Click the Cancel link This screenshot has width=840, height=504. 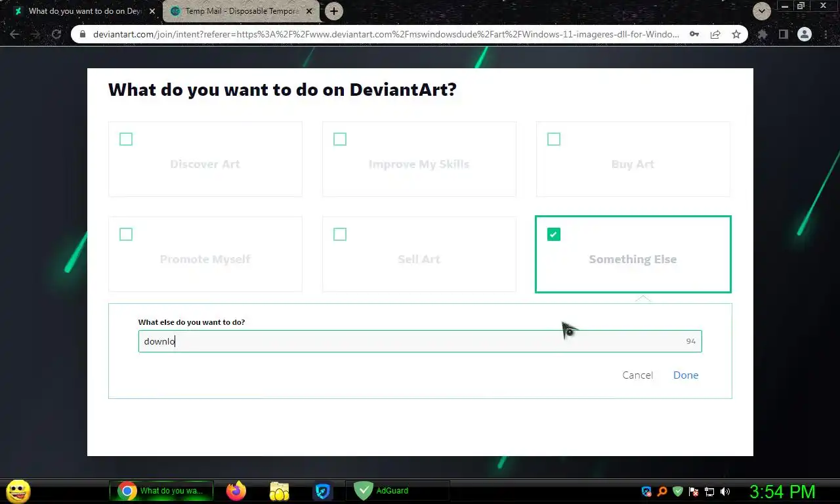point(638,375)
